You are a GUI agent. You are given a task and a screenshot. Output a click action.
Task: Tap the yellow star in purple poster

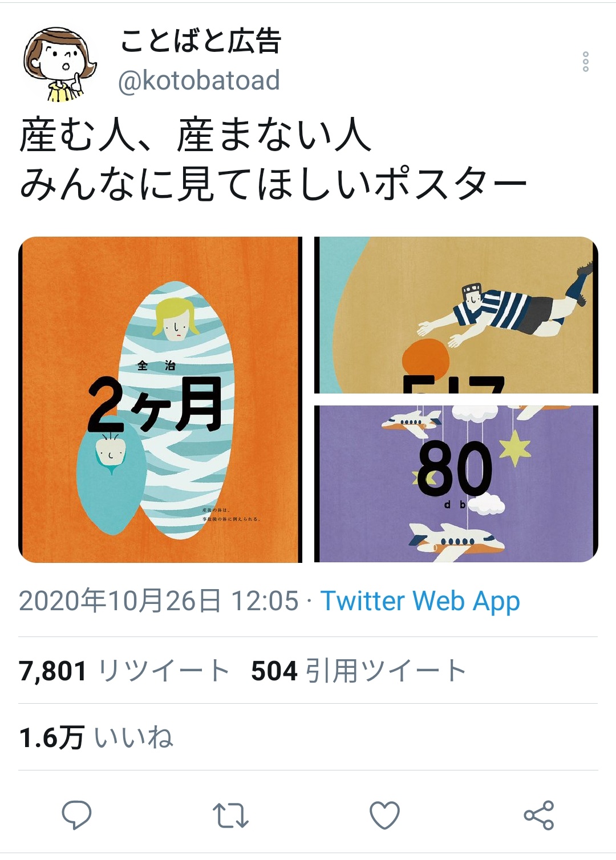[x=516, y=448]
